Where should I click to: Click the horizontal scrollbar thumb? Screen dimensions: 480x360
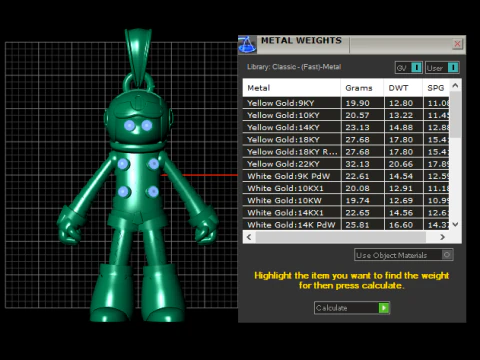(x=341, y=237)
